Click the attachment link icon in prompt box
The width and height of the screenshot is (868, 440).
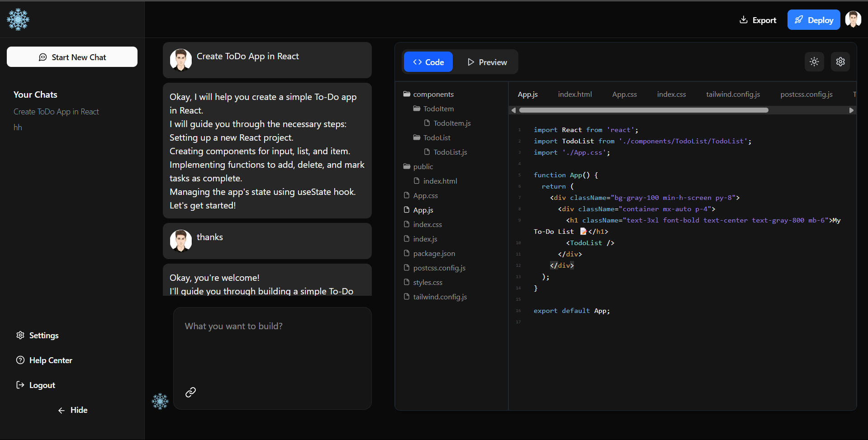pos(190,392)
